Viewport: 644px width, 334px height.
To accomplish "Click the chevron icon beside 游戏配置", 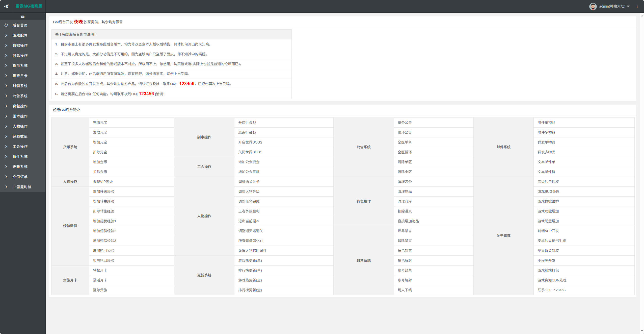I will coord(6,35).
